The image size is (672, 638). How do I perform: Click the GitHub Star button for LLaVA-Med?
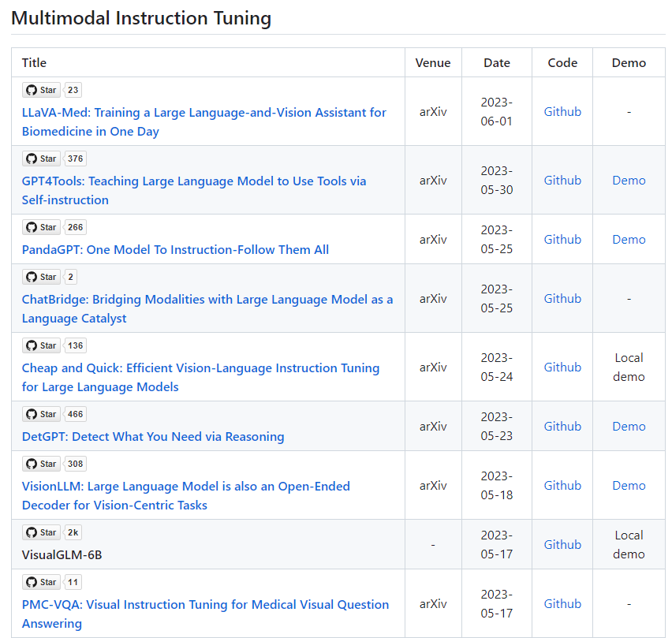point(41,90)
